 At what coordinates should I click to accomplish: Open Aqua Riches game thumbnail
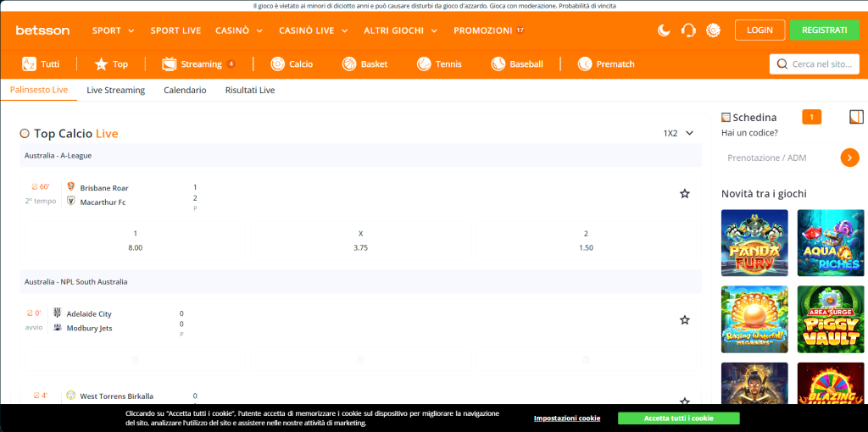pos(831,243)
